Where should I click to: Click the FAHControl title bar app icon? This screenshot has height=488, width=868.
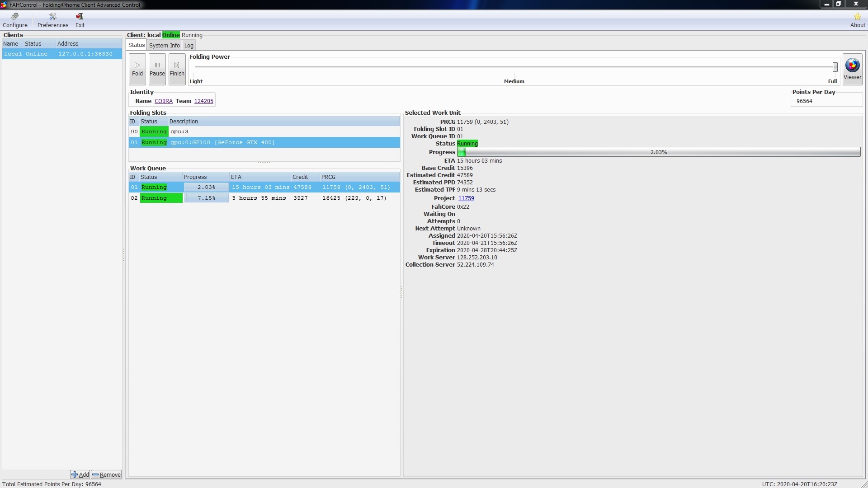[x=4, y=5]
